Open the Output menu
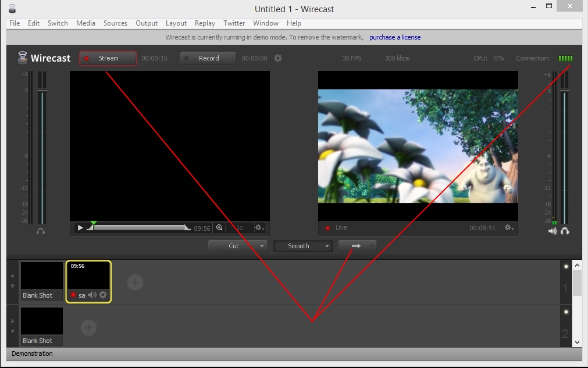This screenshot has width=588, height=368. [x=147, y=23]
